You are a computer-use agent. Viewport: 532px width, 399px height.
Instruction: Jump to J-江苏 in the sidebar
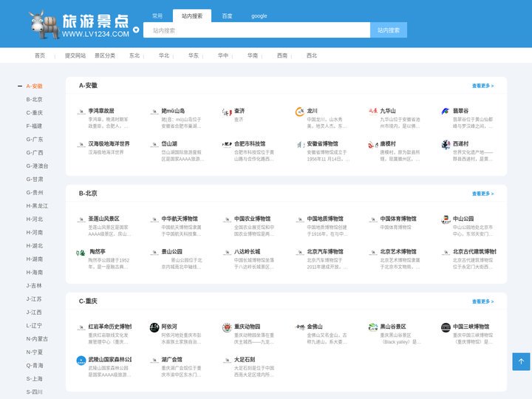click(34, 299)
